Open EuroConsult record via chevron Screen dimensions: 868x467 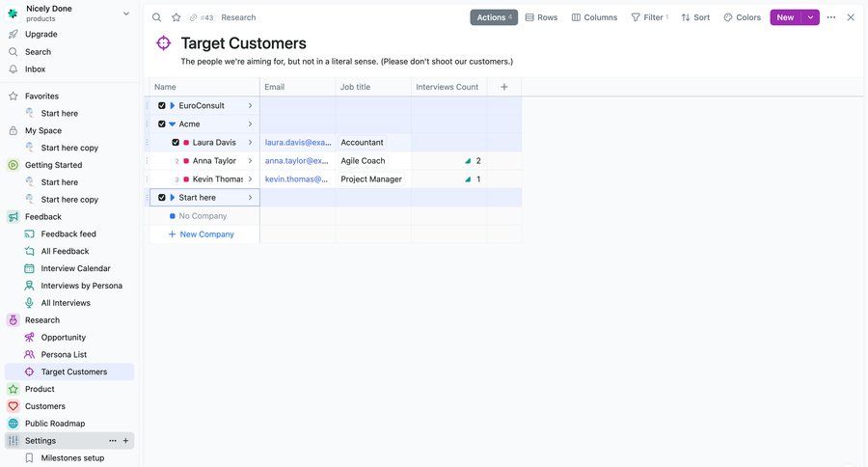[x=250, y=105]
